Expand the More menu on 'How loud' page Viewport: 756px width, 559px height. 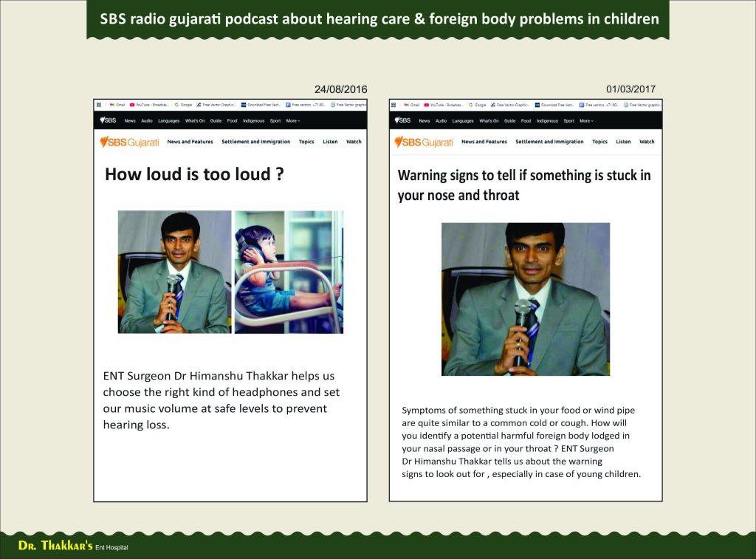pos(292,121)
